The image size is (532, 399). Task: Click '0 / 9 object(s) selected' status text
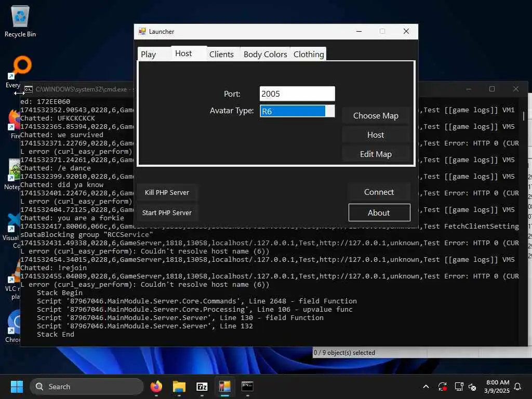pos(344,353)
